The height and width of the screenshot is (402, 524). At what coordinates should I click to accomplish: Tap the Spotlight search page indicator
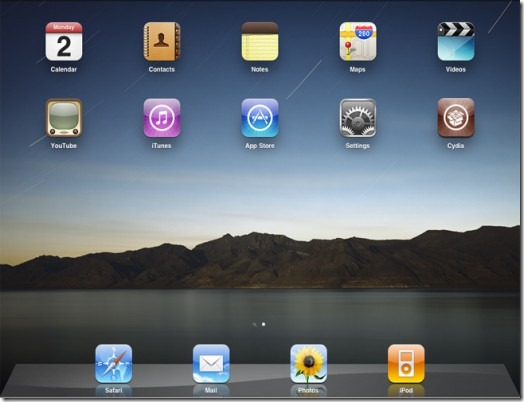coord(255,324)
